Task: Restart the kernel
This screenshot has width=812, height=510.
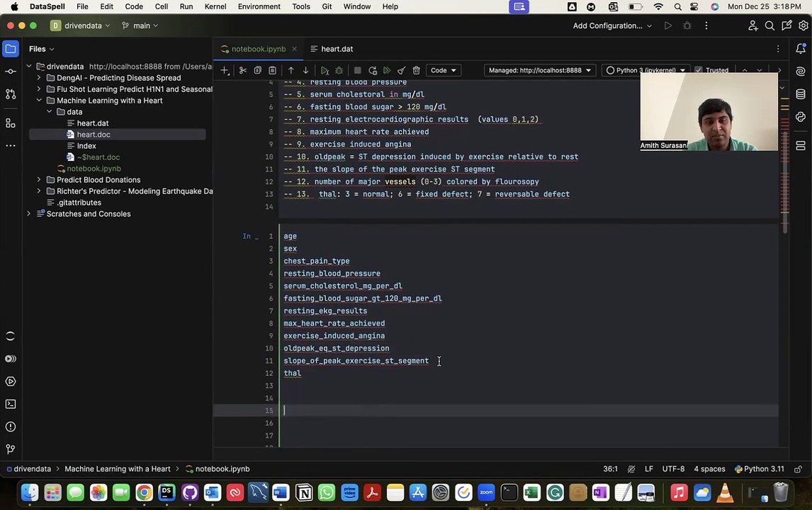Action: [x=372, y=70]
